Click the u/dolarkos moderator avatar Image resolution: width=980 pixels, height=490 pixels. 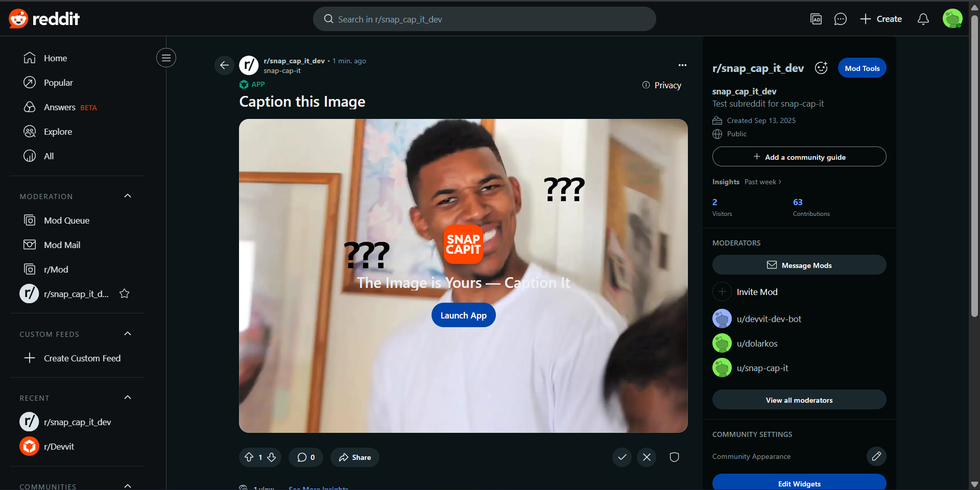pos(722,343)
